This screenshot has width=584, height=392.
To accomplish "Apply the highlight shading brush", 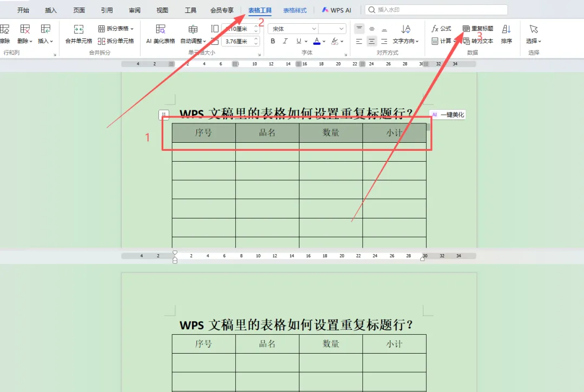I will tap(335, 41).
